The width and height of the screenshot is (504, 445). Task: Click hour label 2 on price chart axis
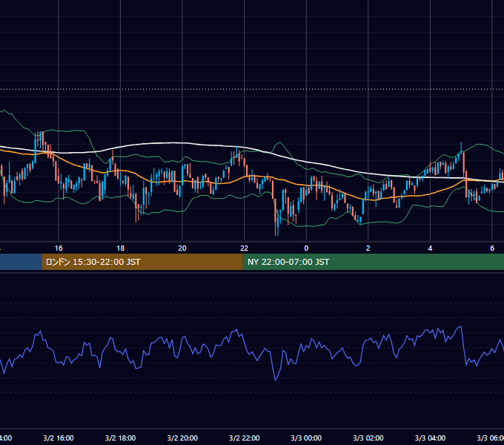(x=368, y=248)
